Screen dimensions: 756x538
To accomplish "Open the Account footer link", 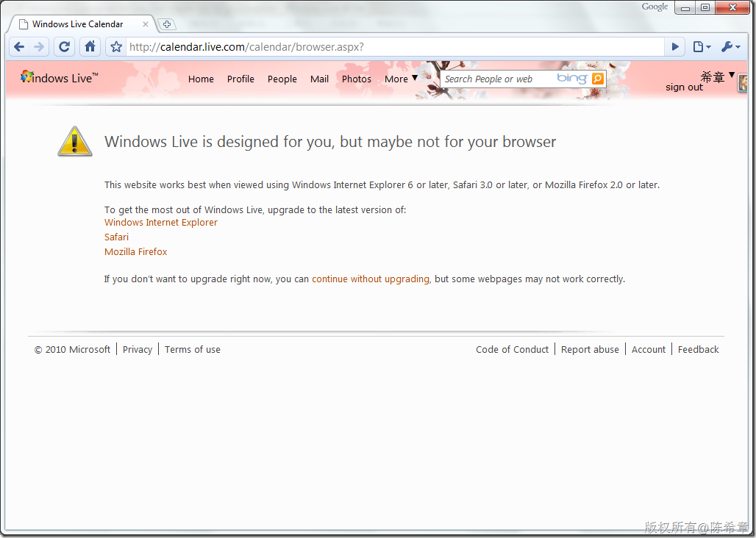I will tap(648, 350).
